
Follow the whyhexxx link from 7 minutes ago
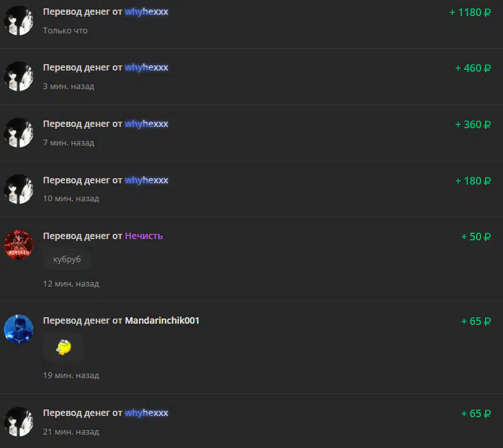click(x=146, y=124)
